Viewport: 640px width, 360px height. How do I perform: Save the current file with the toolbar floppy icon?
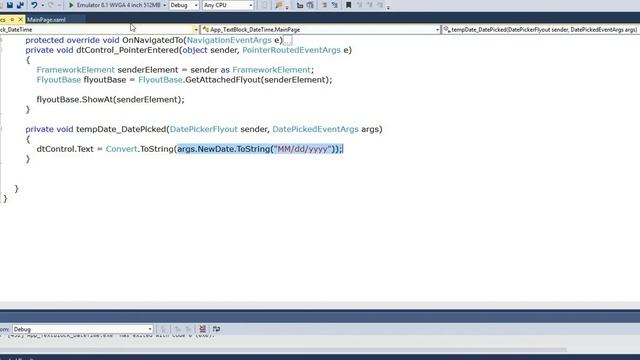10,5
